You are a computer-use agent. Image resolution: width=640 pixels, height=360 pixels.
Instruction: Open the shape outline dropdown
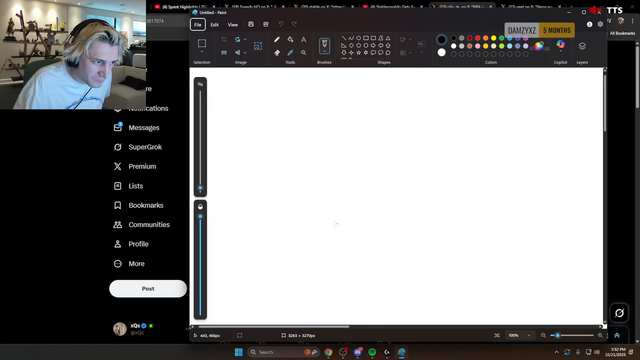[x=410, y=40]
